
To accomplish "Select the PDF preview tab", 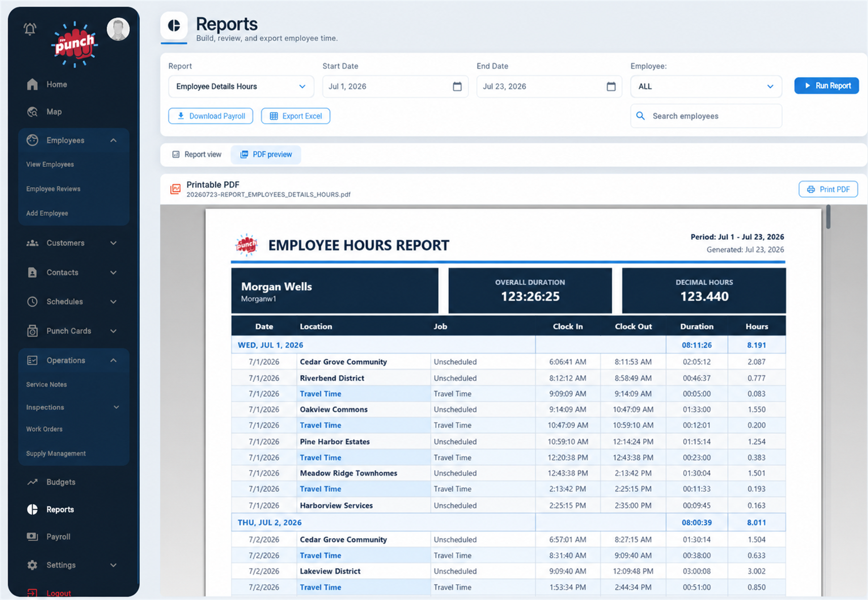I will coord(266,155).
